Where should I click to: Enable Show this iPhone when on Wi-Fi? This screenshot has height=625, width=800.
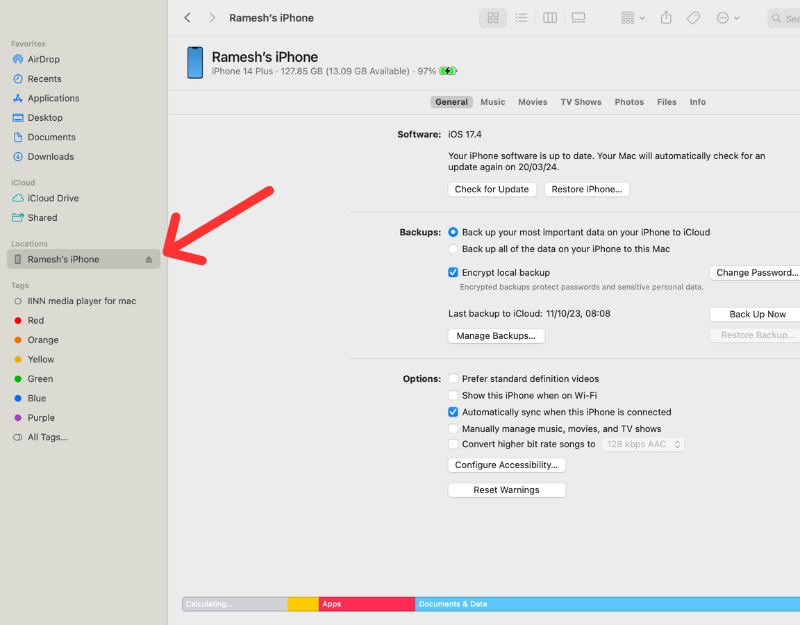(453, 395)
